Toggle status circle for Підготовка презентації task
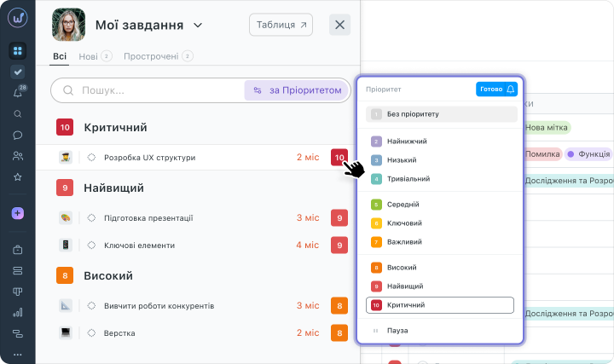614x364 pixels. pyautogui.click(x=91, y=218)
